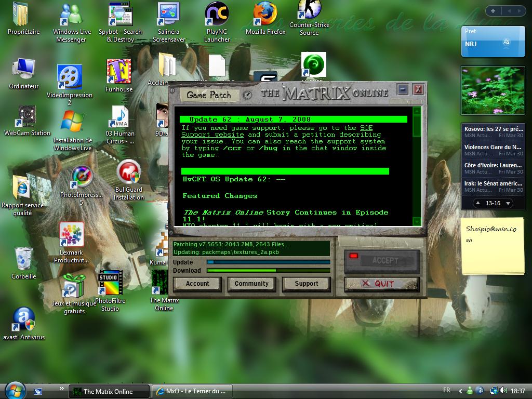Open Spybot - Search & Destroy shortcut
The width and height of the screenshot is (532, 399).
click(120, 22)
